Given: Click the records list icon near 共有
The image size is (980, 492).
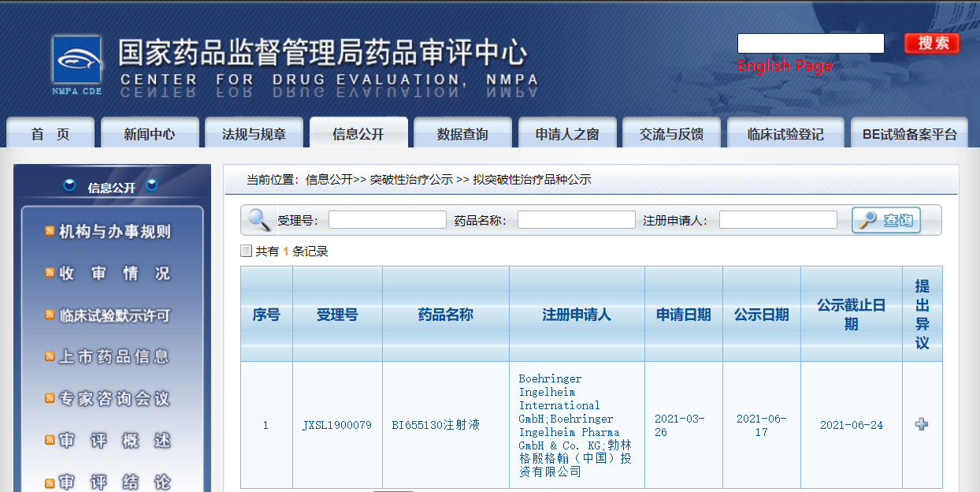Looking at the screenshot, I should 246,251.
